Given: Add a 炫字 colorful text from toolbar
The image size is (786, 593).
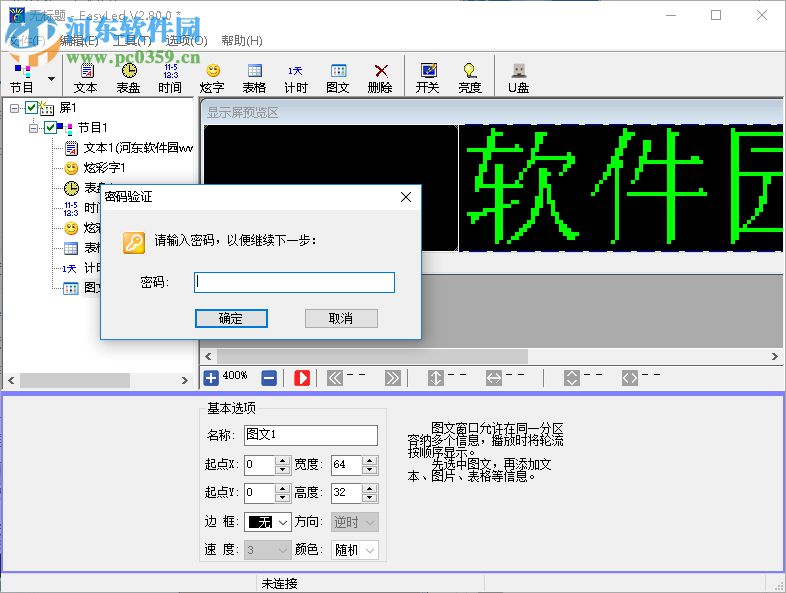Looking at the screenshot, I should tap(212, 78).
